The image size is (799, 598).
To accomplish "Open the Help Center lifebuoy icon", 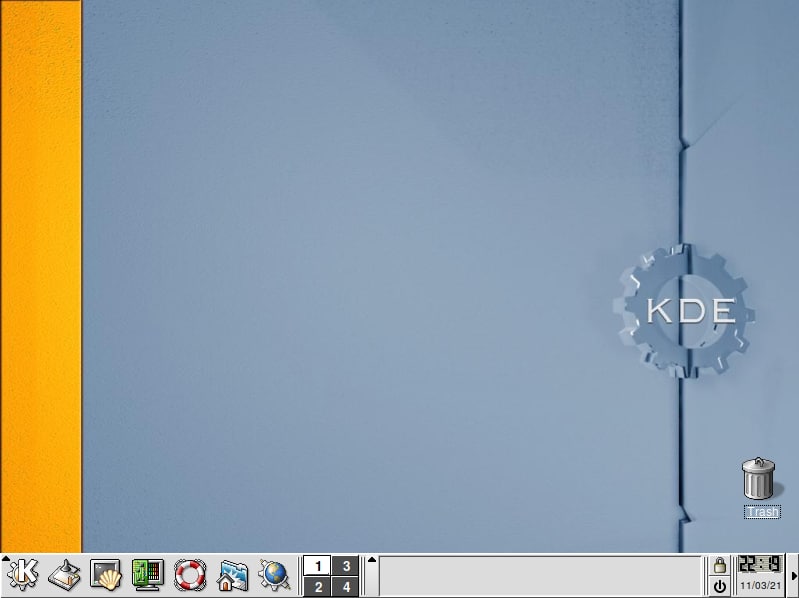I will pyautogui.click(x=190, y=575).
